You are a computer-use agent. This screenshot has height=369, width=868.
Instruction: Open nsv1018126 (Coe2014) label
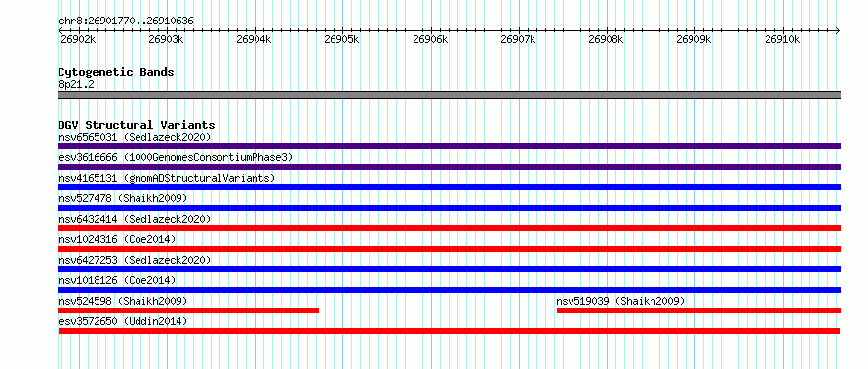(x=117, y=280)
